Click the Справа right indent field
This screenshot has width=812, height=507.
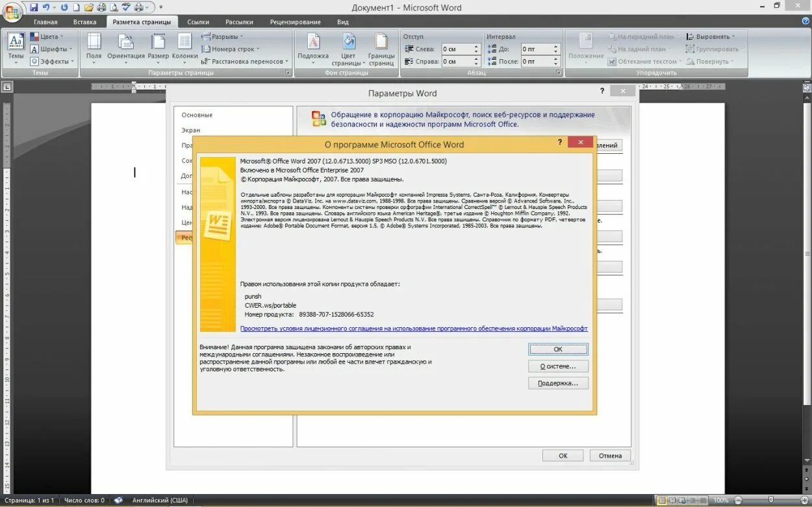pyautogui.click(x=461, y=62)
